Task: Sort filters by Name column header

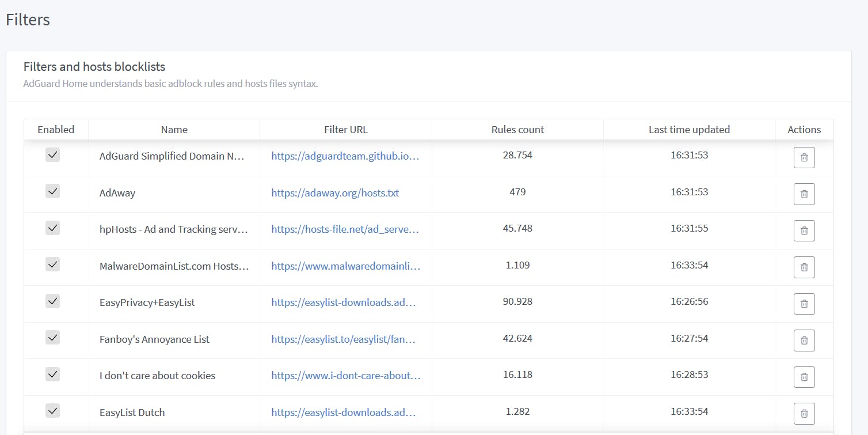Action: (x=174, y=130)
